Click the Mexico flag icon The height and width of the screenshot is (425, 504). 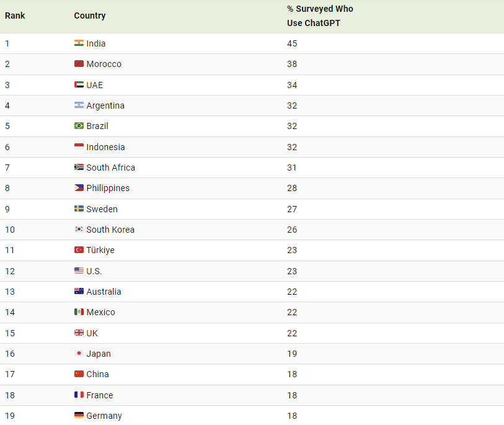pos(79,312)
